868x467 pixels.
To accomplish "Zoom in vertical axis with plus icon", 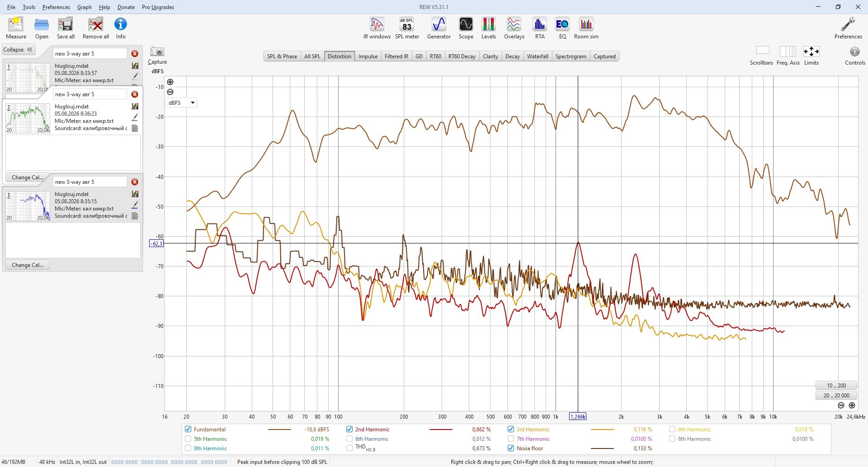I will pos(170,82).
